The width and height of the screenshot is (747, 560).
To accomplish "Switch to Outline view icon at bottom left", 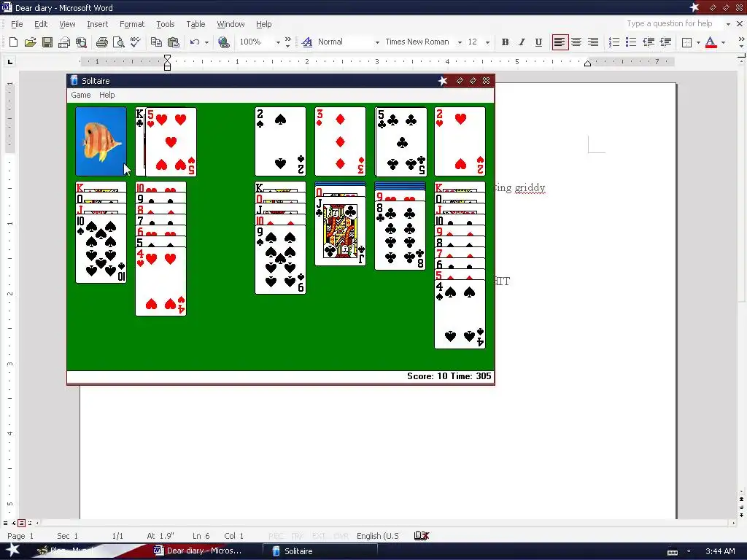I will [29, 523].
